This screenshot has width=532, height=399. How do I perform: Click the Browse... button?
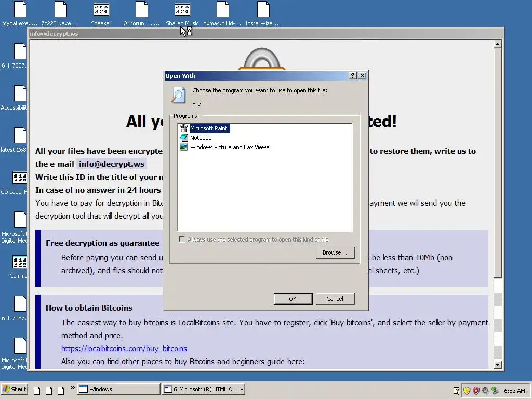[335, 252]
